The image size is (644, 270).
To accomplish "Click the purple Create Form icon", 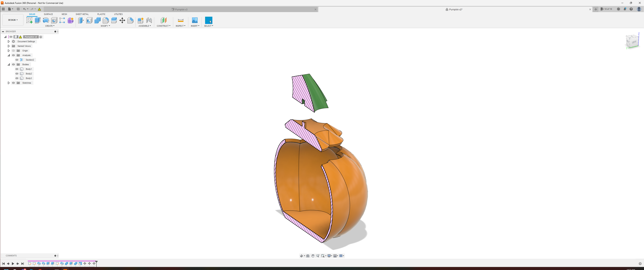I will pos(71,20).
